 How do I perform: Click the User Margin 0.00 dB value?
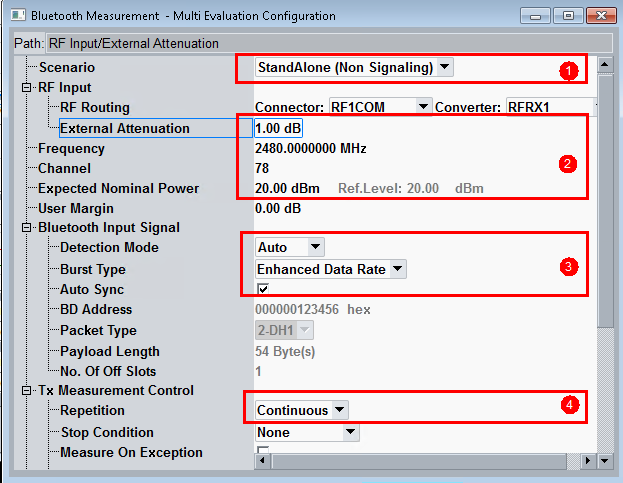278,208
